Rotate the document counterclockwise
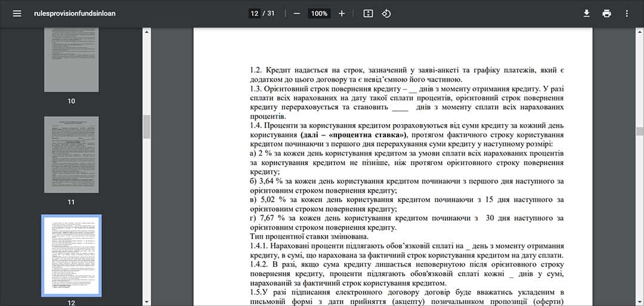644x306 pixels. pyautogui.click(x=386, y=13)
